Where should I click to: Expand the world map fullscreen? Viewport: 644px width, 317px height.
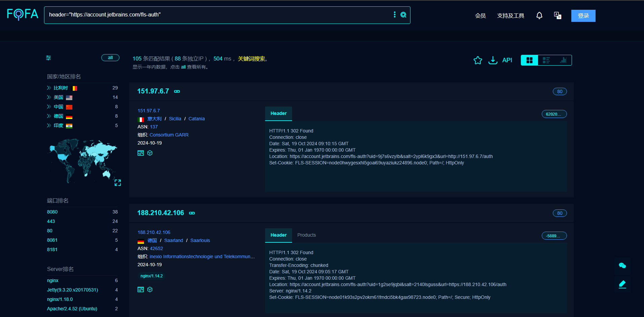118,183
